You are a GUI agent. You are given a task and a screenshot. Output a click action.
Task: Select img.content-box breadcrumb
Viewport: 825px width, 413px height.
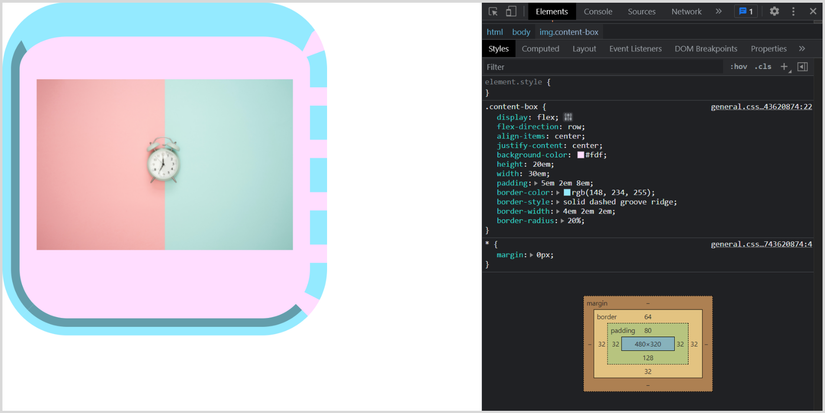tap(569, 32)
